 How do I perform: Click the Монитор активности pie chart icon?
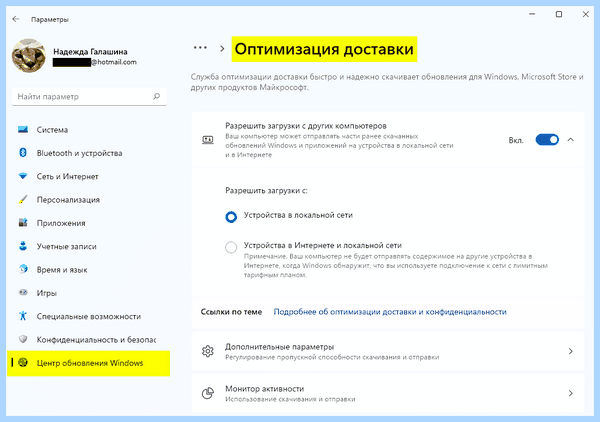(x=208, y=393)
